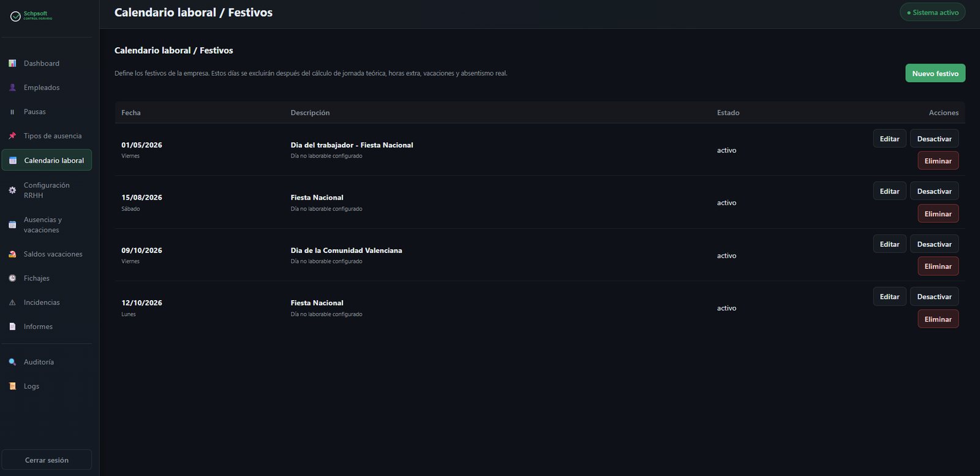Delete the Comunidad Valenciana holiday

click(938, 266)
